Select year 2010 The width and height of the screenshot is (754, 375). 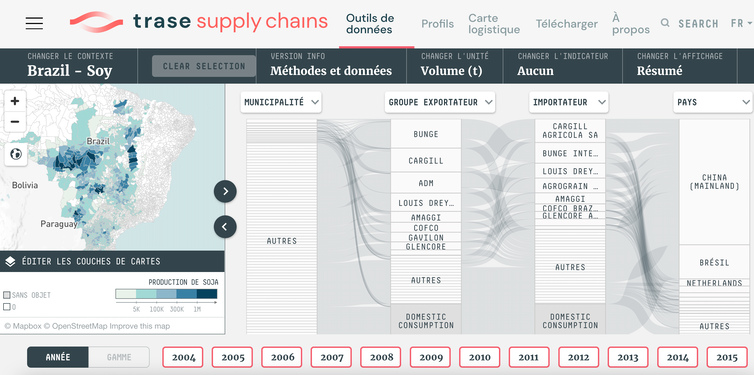tap(480, 357)
